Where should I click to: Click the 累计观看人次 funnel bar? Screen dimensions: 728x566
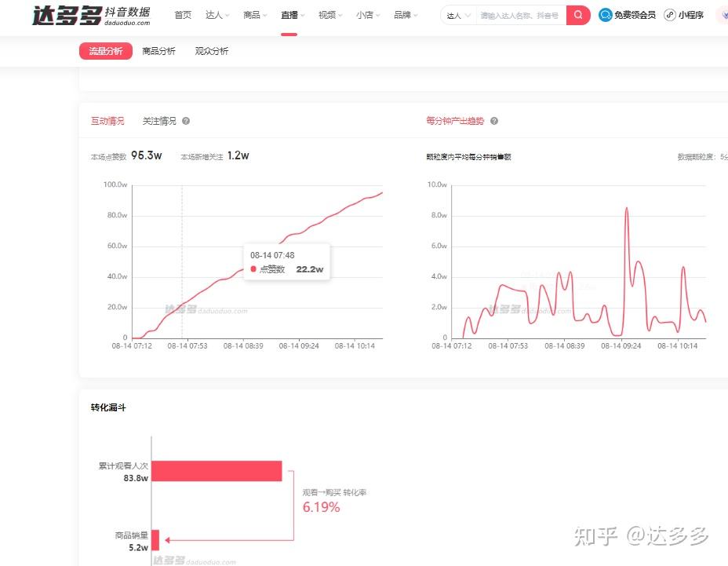point(217,471)
